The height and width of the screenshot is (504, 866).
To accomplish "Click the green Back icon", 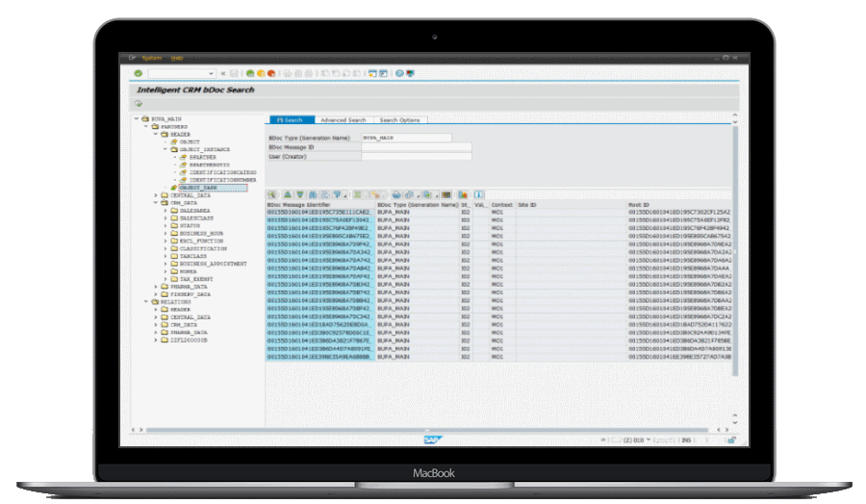I will (250, 73).
